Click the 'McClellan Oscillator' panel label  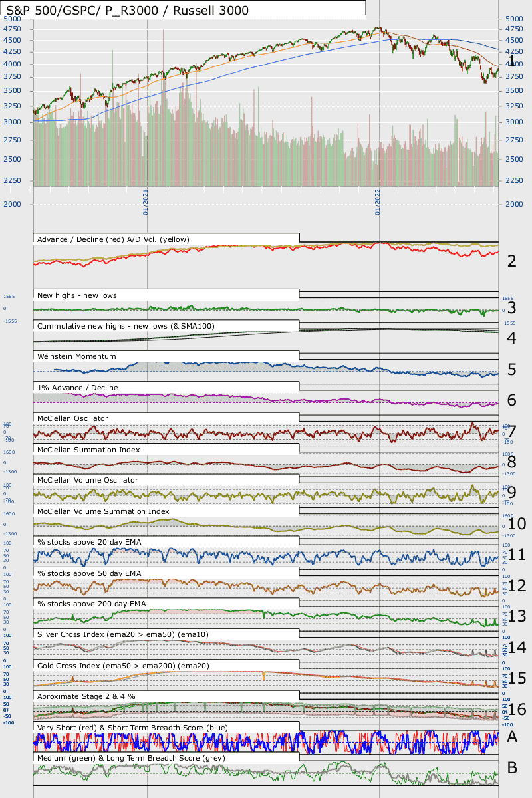73,418
